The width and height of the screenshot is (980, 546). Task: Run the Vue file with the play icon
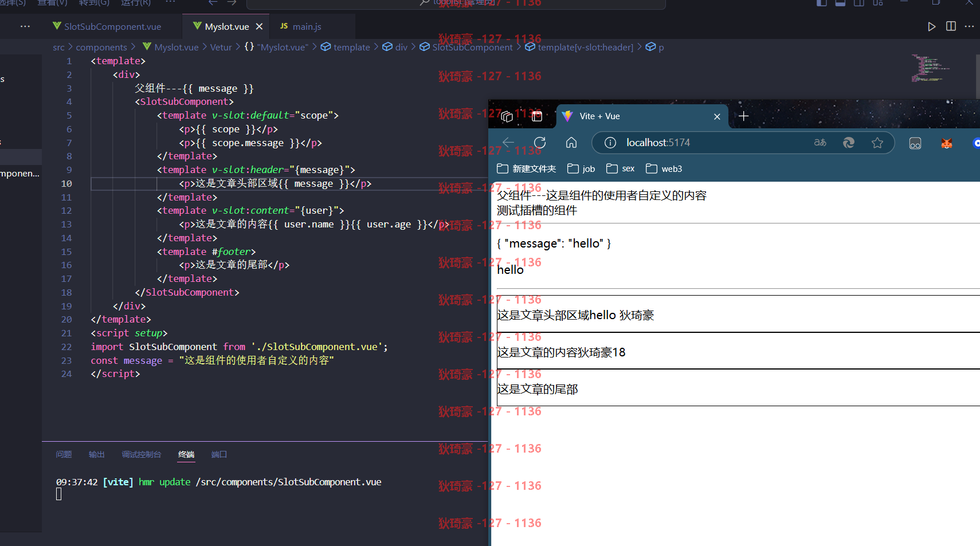(x=931, y=26)
